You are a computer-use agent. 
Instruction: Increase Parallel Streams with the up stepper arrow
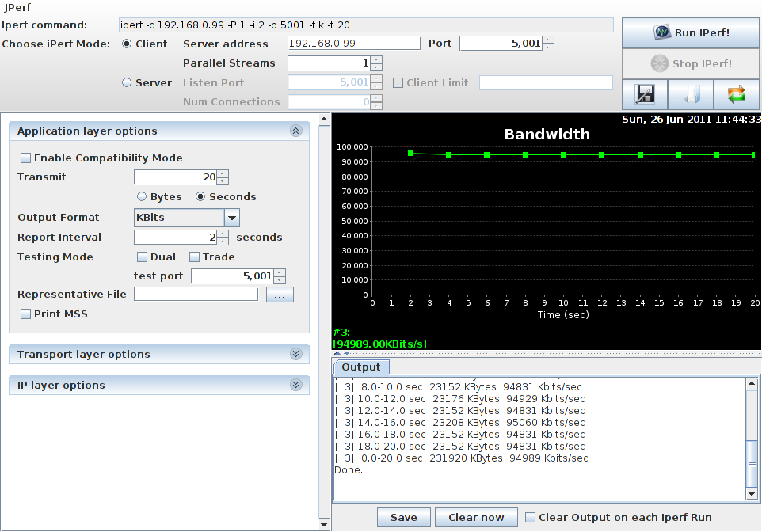(376, 59)
